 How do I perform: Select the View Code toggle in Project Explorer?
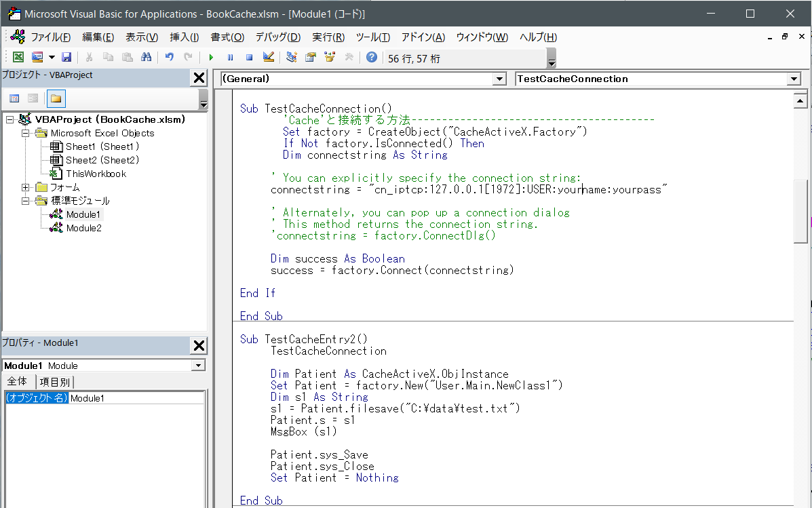[15, 98]
